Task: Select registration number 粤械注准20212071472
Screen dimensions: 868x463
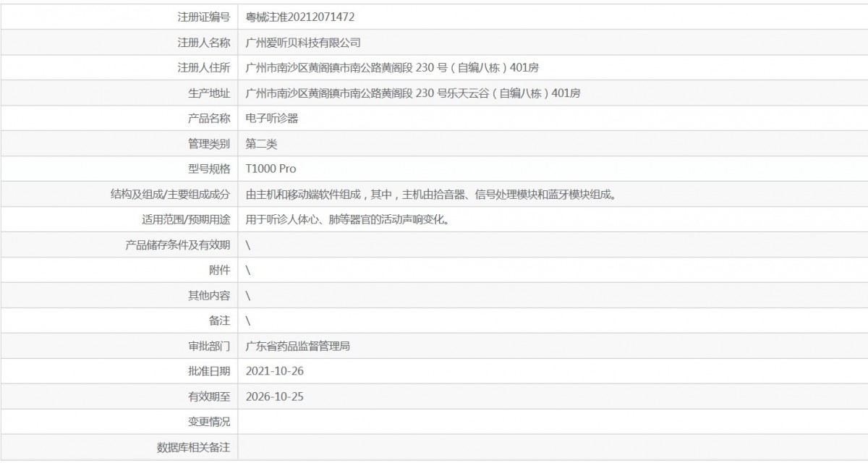Action: point(300,17)
